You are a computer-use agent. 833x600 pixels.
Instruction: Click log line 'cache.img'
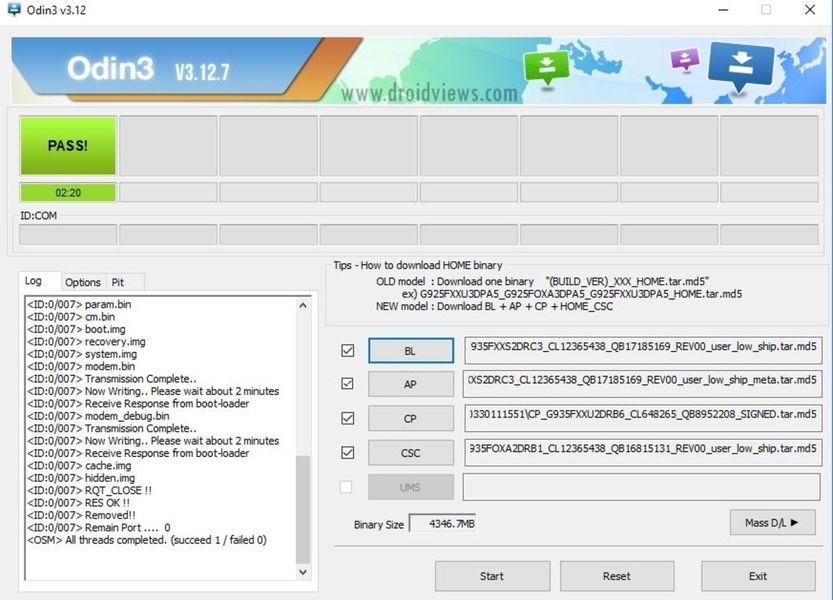(x=79, y=466)
